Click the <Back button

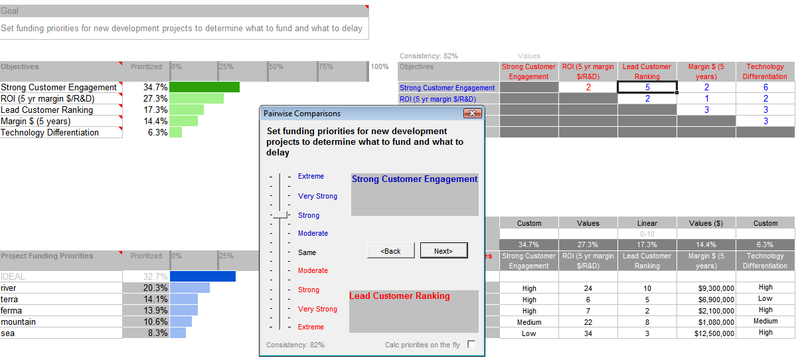[x=390, y=250]
